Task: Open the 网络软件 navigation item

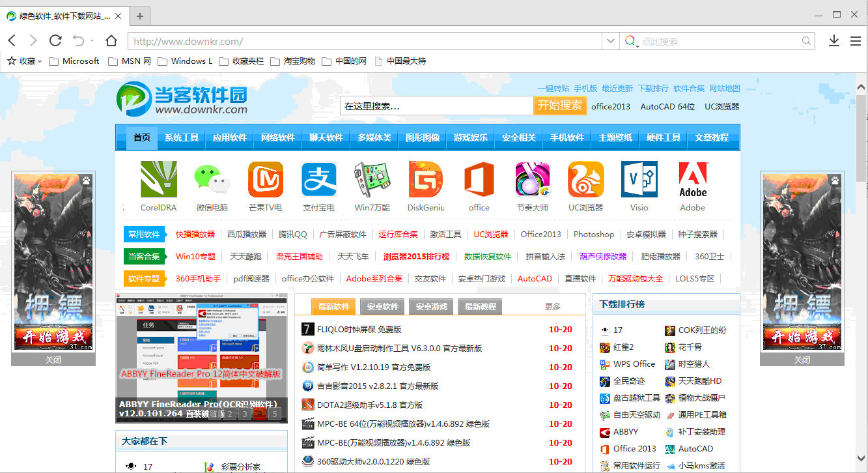Action: pyautogui.click(x=278, y=137)
